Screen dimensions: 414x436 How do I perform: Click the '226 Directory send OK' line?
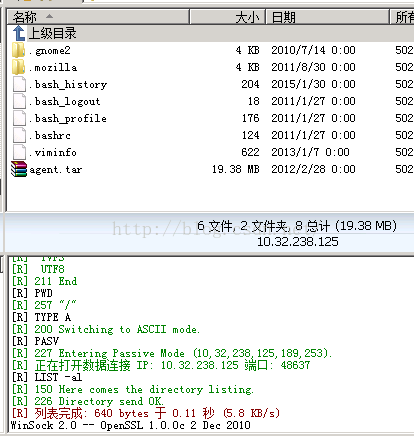[x=88, y=401]
